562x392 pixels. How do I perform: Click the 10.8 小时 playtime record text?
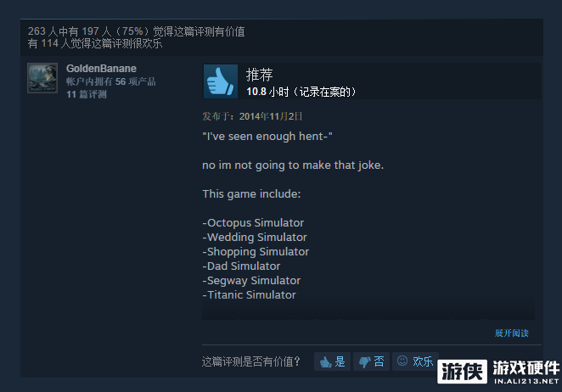point(301,92)
